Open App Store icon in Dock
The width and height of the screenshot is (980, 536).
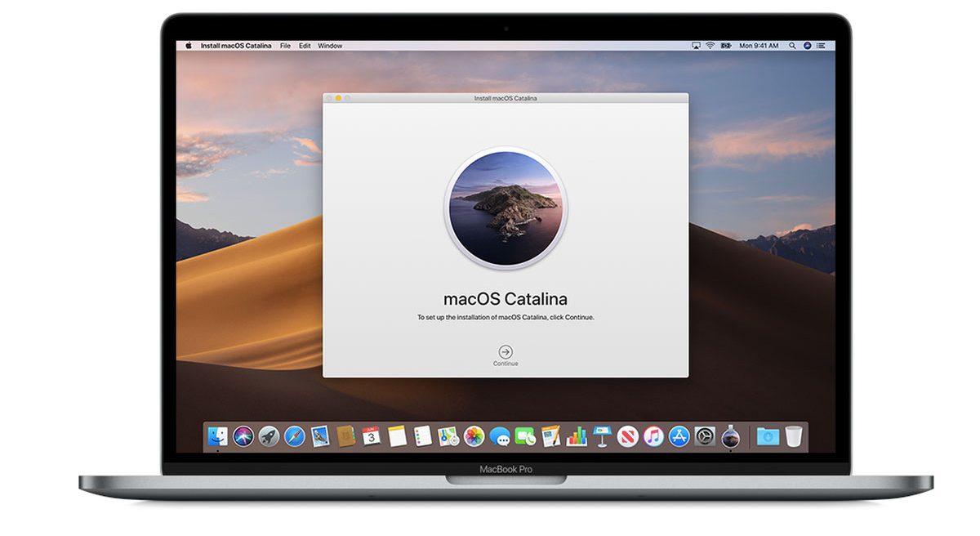click(679, 436)
